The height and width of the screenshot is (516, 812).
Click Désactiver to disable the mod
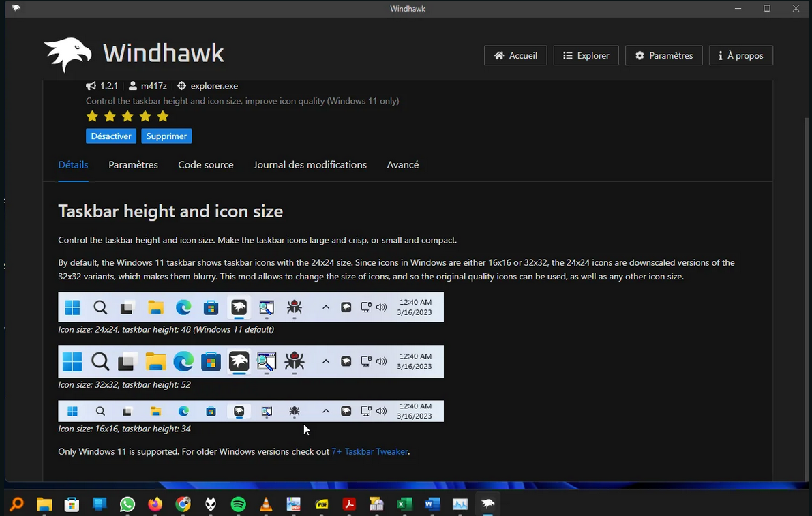[111, 136]
